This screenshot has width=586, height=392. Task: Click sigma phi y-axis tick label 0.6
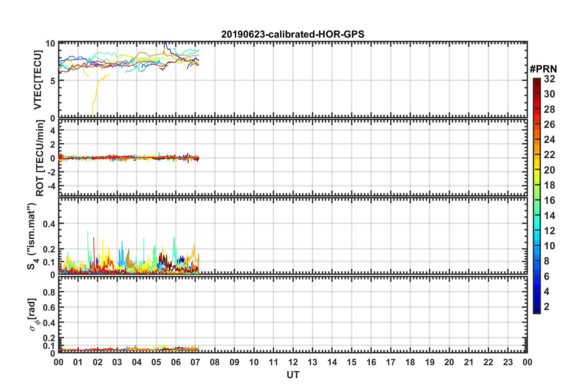click(x=49, y=308)
